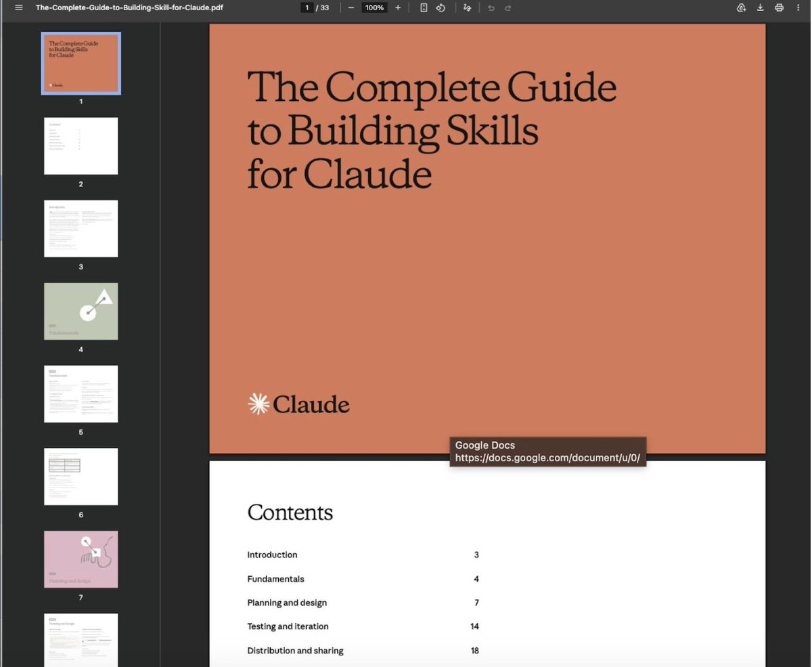
Task: Open the more actions three-dot menu
Action: point(798,7)
